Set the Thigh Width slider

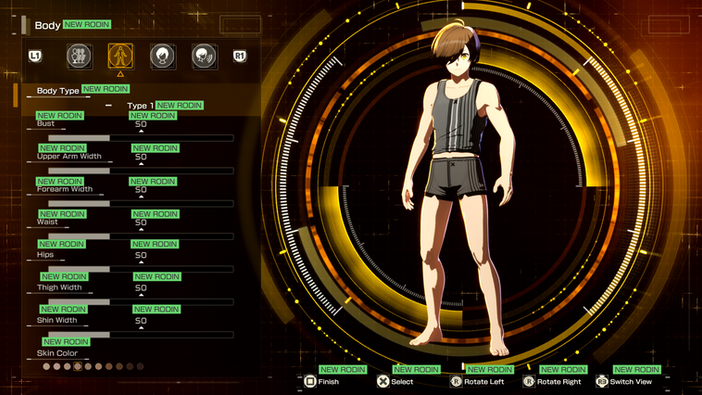tap(141, 302)
